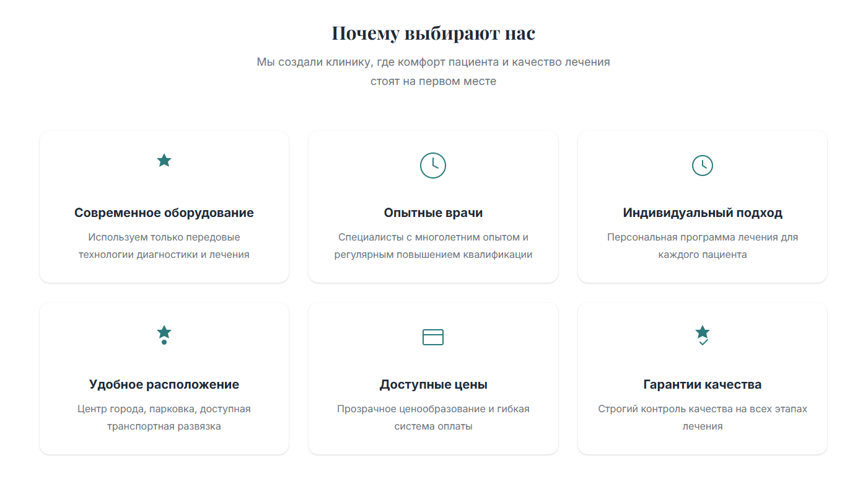Click the subtitle about комфорт пациента
Viewport: 868px width, 486px height.
(x=434, y=71)
